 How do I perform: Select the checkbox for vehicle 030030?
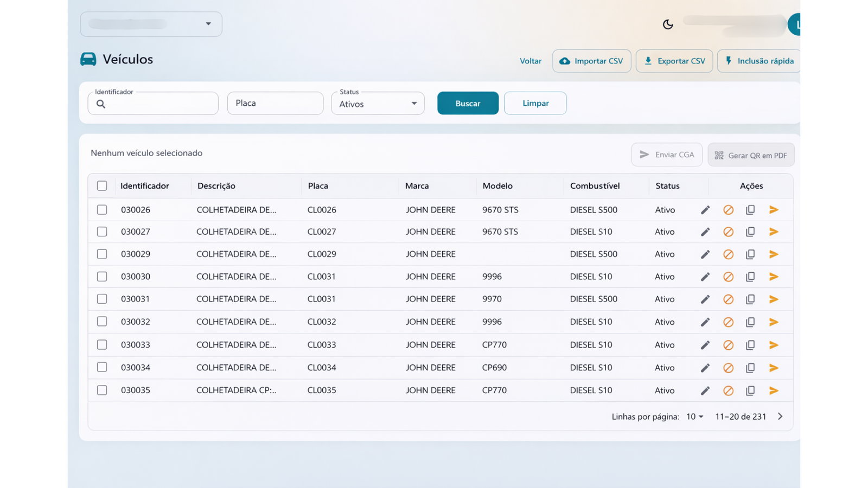102,277
